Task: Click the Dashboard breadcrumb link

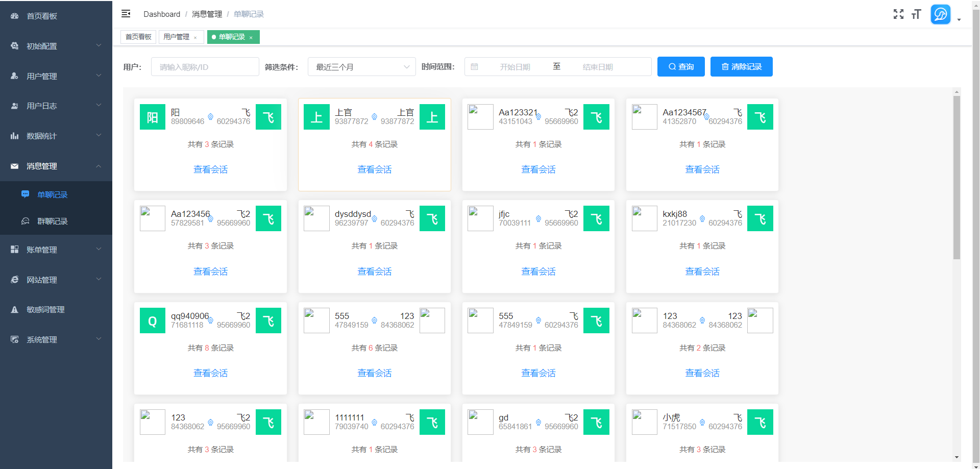Action: [162, 14]
